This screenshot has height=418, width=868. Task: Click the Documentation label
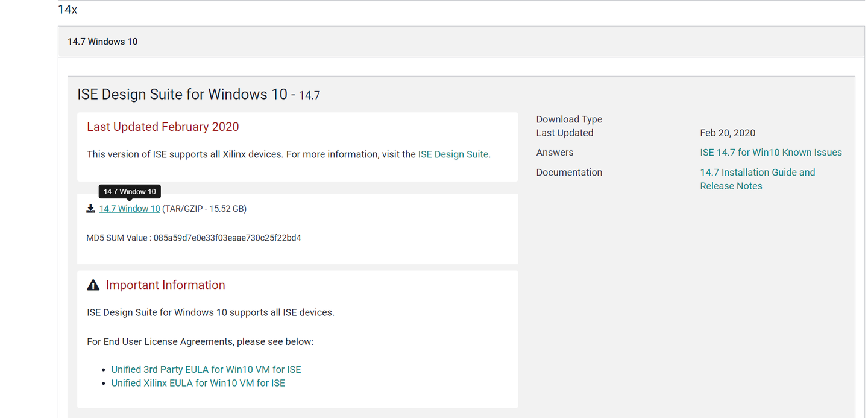[x=569, y=173]
